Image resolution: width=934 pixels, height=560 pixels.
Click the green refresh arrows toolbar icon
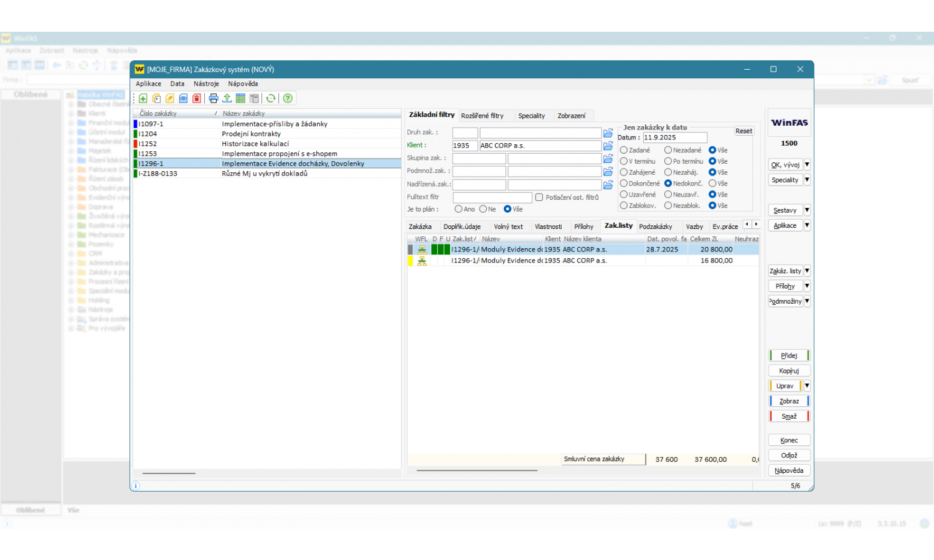click(x=271, y=98)
